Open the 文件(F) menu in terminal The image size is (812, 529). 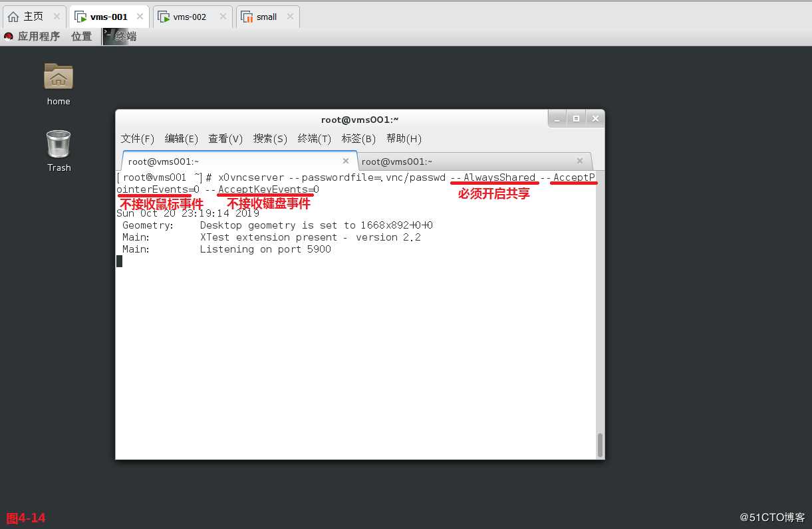tap(137, 138)
